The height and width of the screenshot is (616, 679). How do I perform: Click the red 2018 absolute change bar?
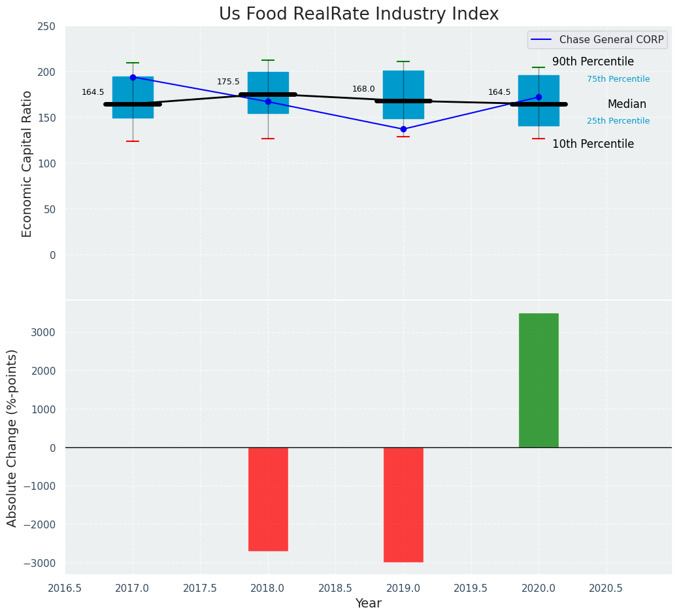[268, 499]
